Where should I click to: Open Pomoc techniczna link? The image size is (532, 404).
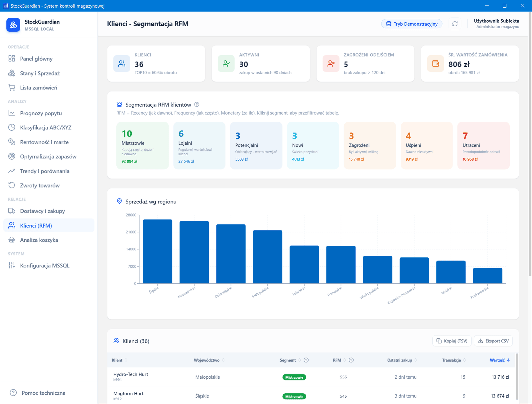(x=43, y=393)
